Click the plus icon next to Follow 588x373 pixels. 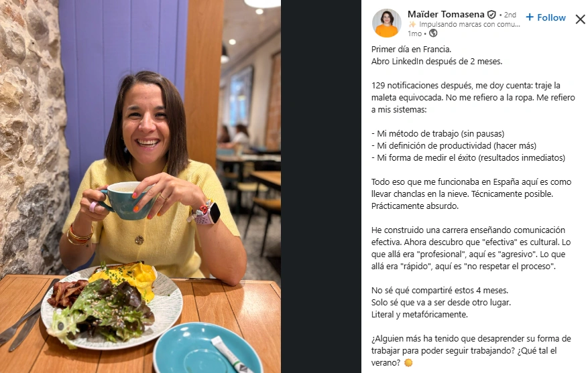click(530, 17)
